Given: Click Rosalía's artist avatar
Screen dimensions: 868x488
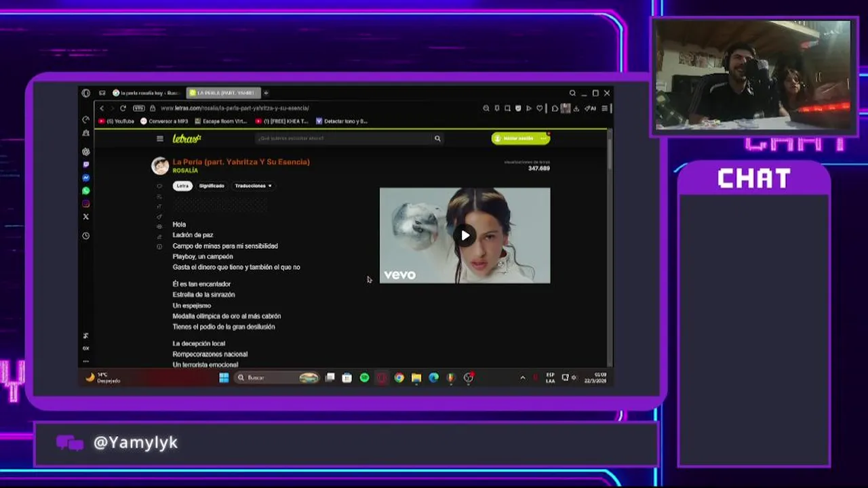Looking at the screenshot, I should [160, 165].
